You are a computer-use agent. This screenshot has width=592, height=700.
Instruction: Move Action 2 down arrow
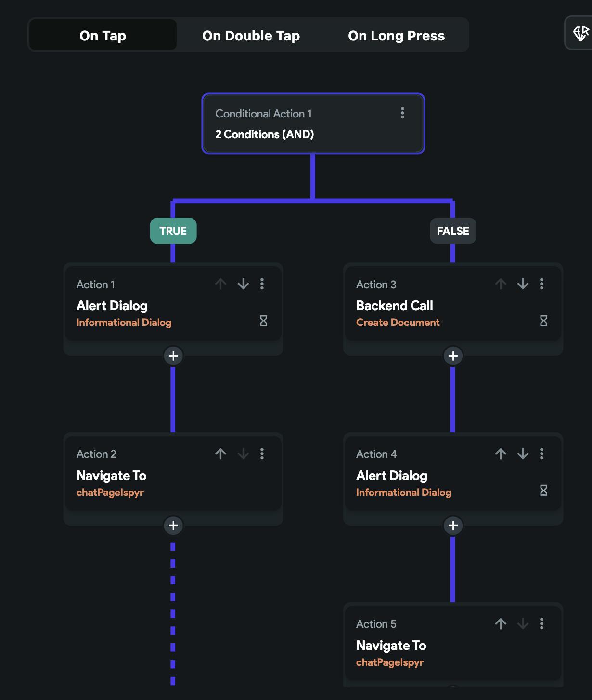click(243, 454)
